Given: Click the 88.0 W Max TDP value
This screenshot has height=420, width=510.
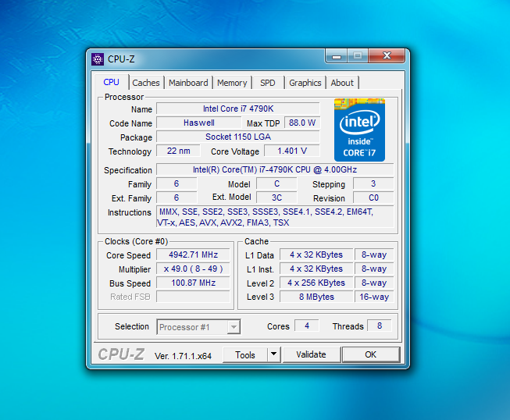Looking at the screenshot, I should click(302, 123).
